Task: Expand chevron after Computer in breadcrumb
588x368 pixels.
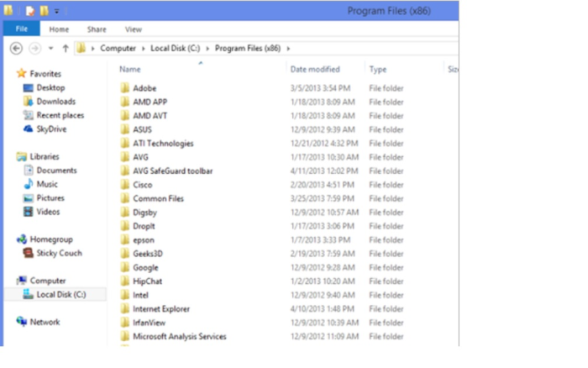Action: 144,49
